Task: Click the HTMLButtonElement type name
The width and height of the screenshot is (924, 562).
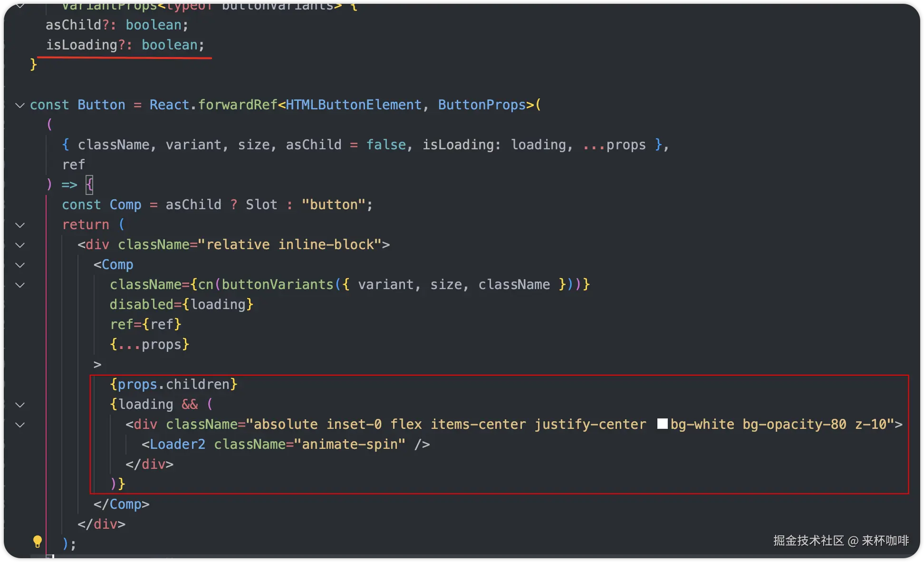Action: click(353, 105)
